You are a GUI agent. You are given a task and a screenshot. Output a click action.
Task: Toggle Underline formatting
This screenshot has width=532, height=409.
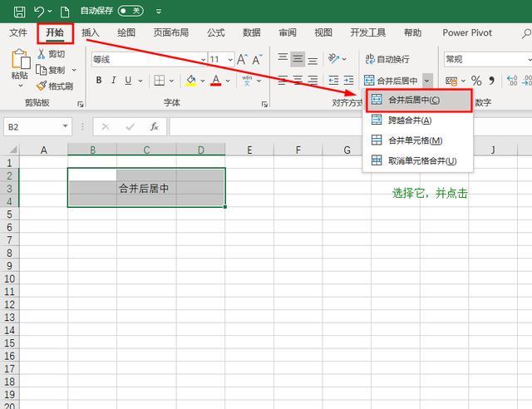point(128,81)
